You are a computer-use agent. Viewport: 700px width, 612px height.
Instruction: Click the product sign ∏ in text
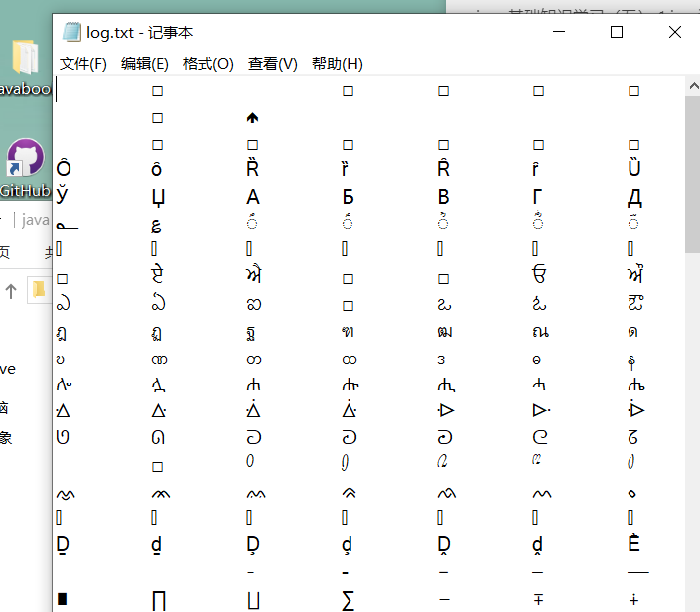click(x=159, y=601)
